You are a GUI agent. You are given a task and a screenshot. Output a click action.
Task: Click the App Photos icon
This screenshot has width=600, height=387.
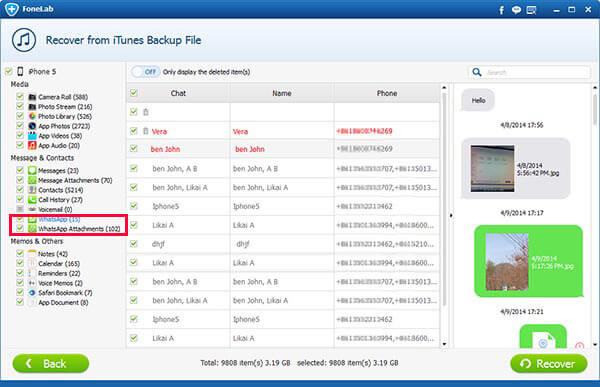coord(32,126)
